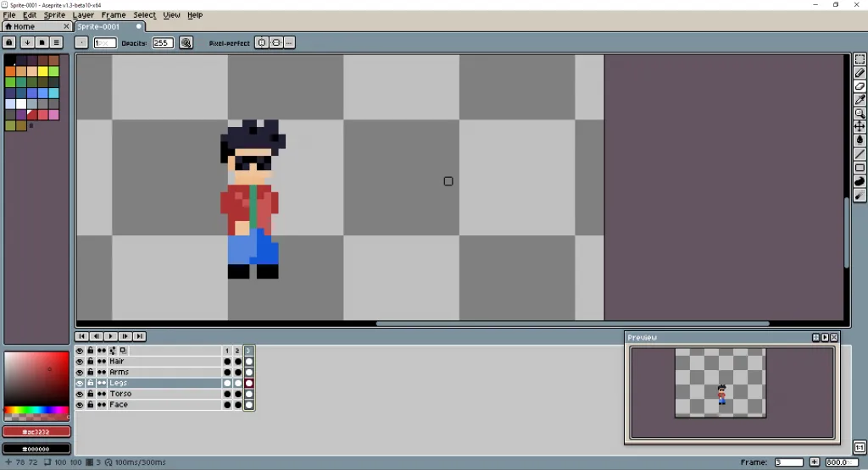Go to previous frame
Image resolution: width=868 pixels, height=470 pixels.
[x=96, y=336]
